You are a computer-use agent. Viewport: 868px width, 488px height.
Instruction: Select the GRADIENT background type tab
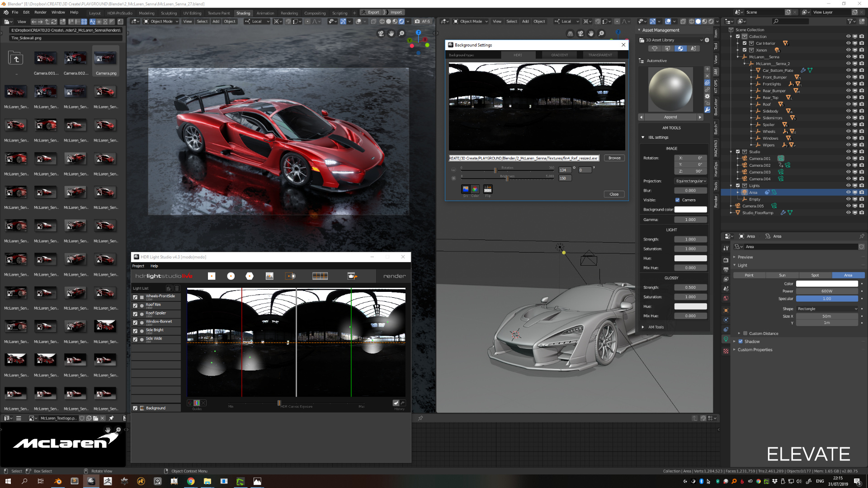(x=559, y=55)
